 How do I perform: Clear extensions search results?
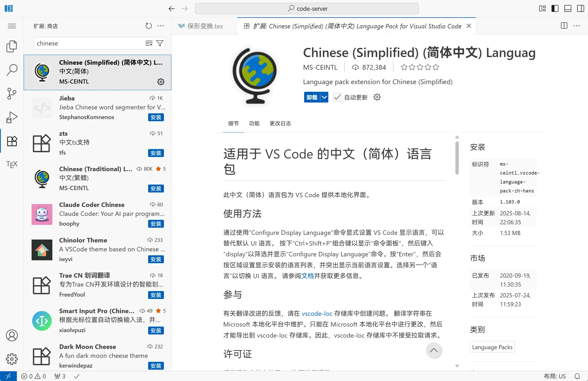pos(149,43)
